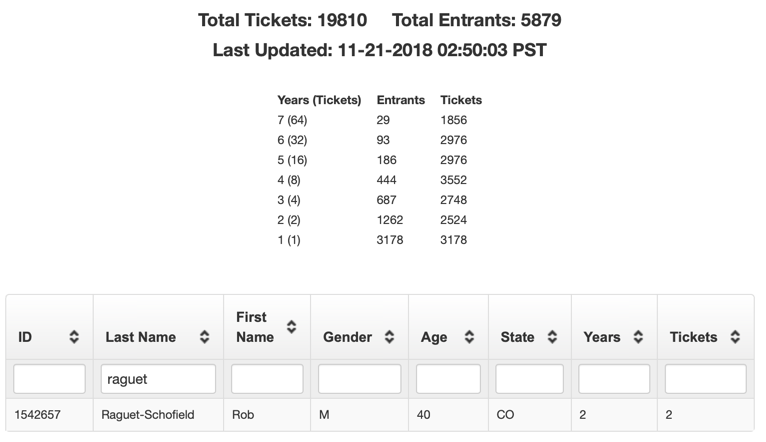
Task: Select the First Name filter field
Action: tap(267, 379)
